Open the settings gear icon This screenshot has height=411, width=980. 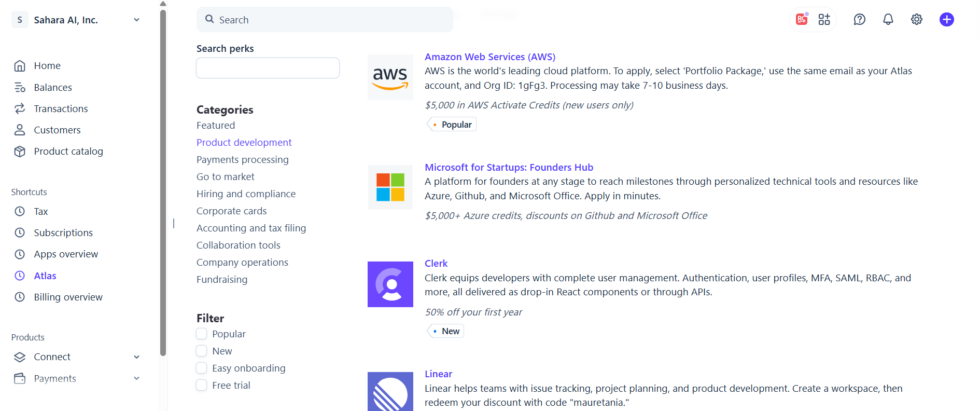coord(917,19)
